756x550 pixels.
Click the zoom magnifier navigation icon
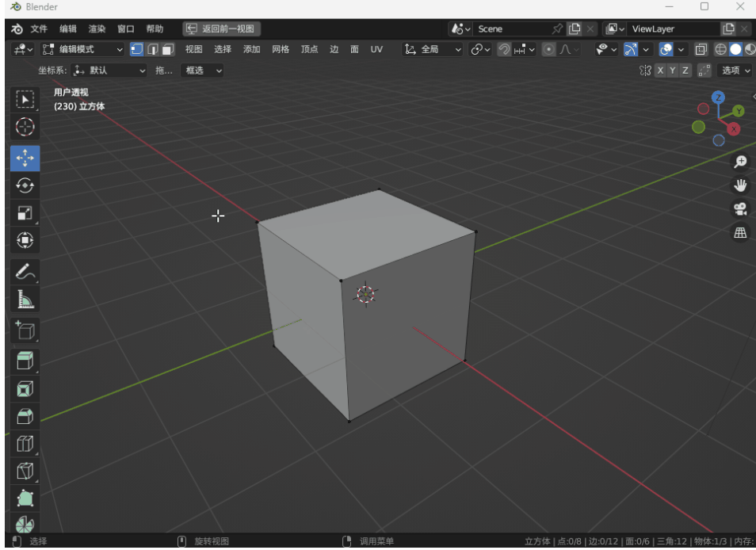pos(740,162)
